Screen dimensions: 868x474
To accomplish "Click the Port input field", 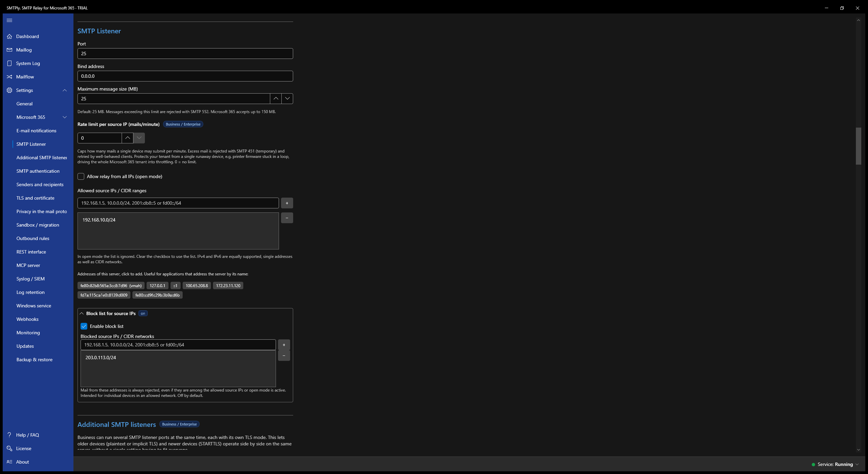I will point(185,54).
